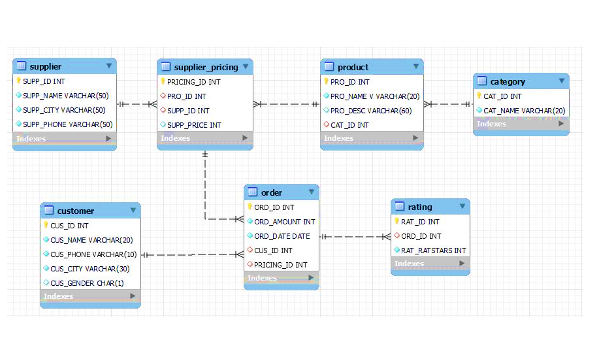Select the CUS_NAME VARCHAR(20) column
The height and width of the screenshot is (364, 590).
91,240
